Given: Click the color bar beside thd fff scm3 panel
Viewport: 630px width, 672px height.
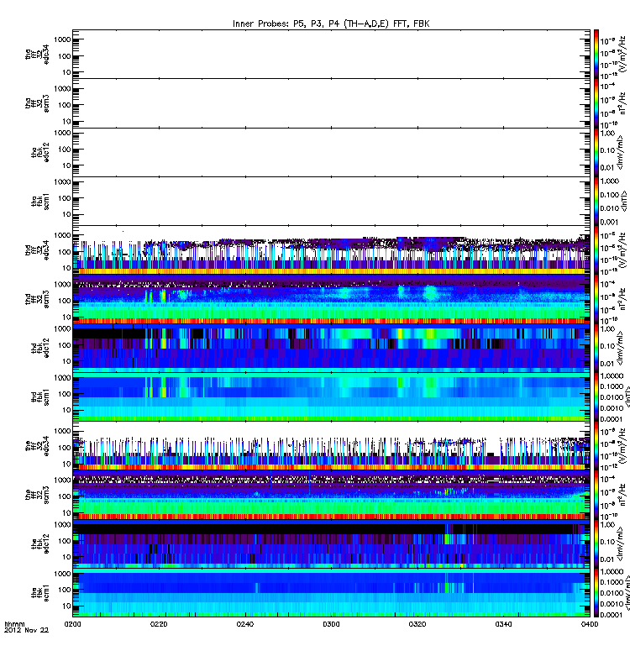Looking at the screenshot, I should (596, 299).
